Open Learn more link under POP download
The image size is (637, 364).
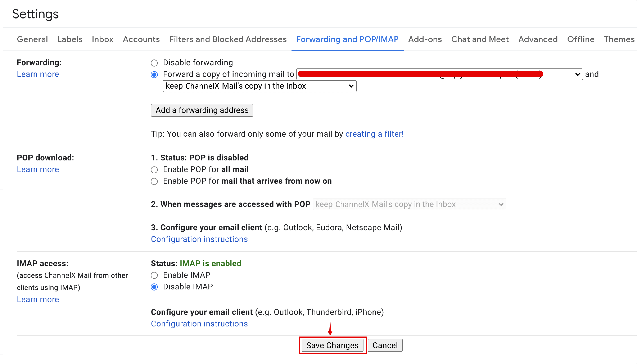click(38, 169)
